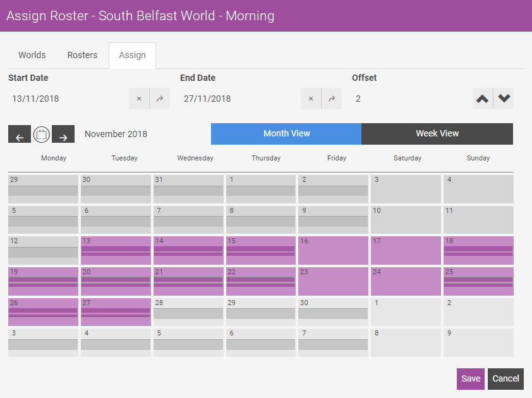Switch to Week View
Viewport: 532px width, 398px height.
click(437, 134)
